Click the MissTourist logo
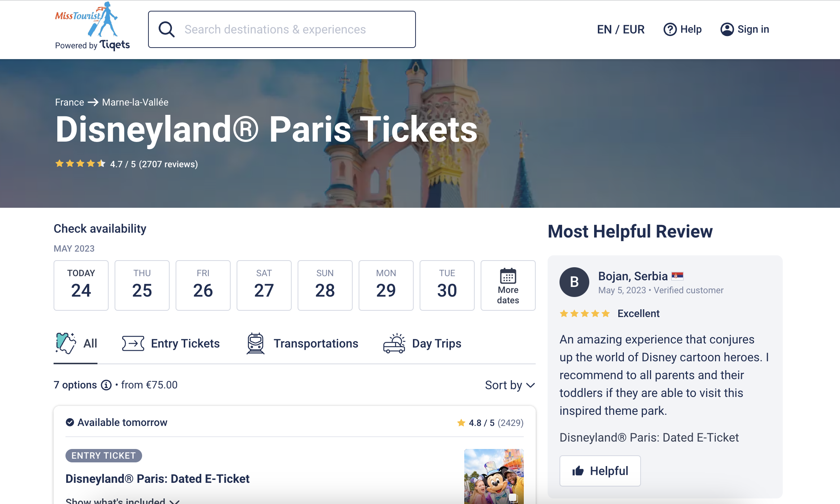Viewport: 840px width, 504px height. [x=87, y=19]
